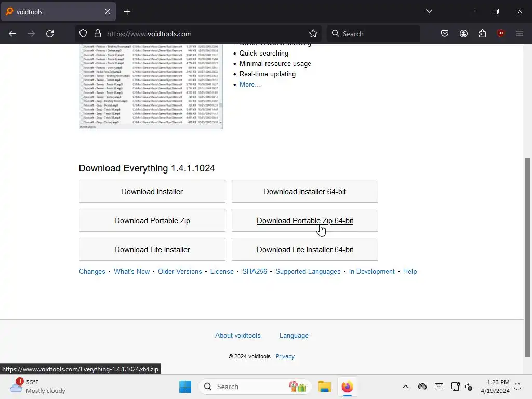The image size is (532, 399).
Task: Click the site security padlock icon
Action: [98, 34]
